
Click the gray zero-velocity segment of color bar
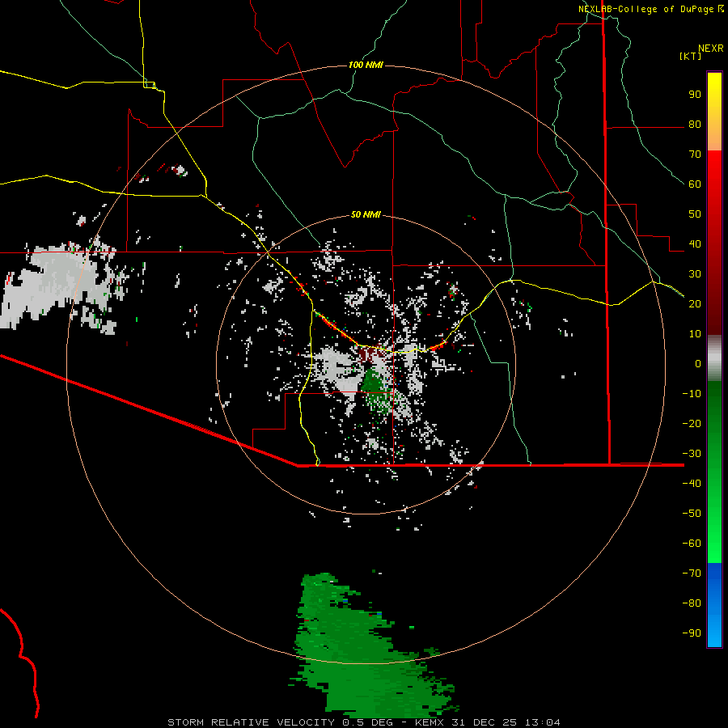pyautogui.click(x=714, y=358)
